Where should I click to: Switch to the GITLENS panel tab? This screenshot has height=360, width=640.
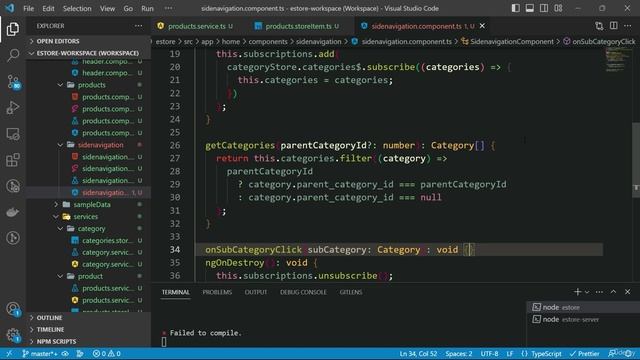[x=351, y=292]
